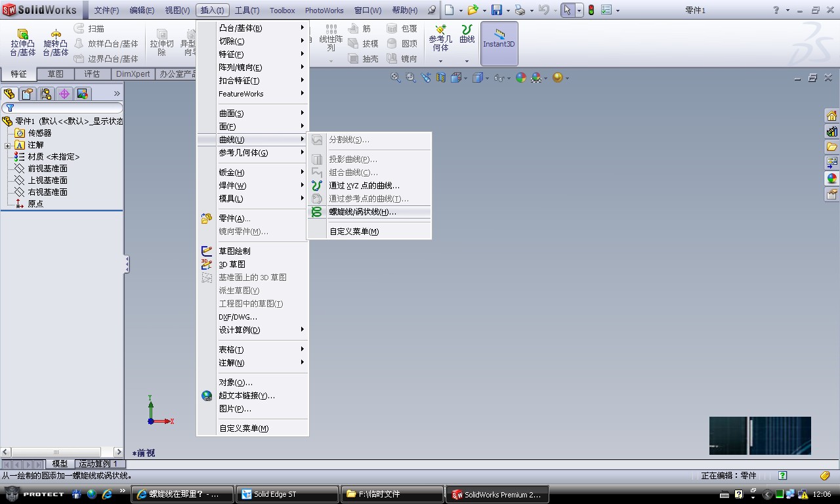Image resolution: width=840 pixels, height=504 pixels.
Task: Save the part with the floppy icon
Action: click(x=497, y=10)
